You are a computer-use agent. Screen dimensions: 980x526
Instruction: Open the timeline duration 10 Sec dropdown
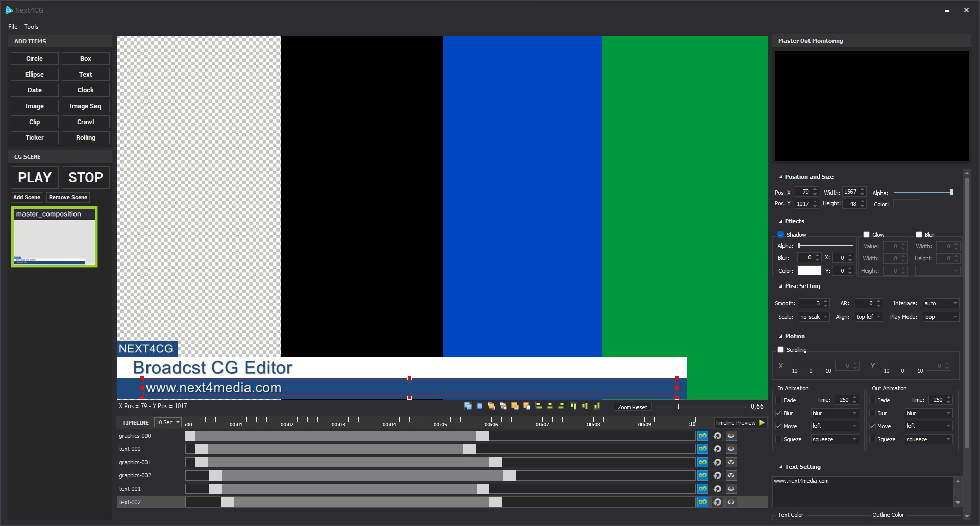pyautogui.click(x=168, y=423)
